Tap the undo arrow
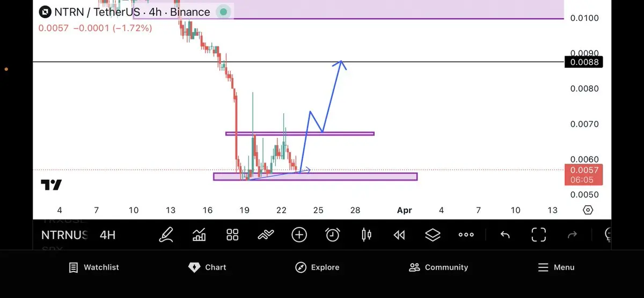 (x=505, y=235)
